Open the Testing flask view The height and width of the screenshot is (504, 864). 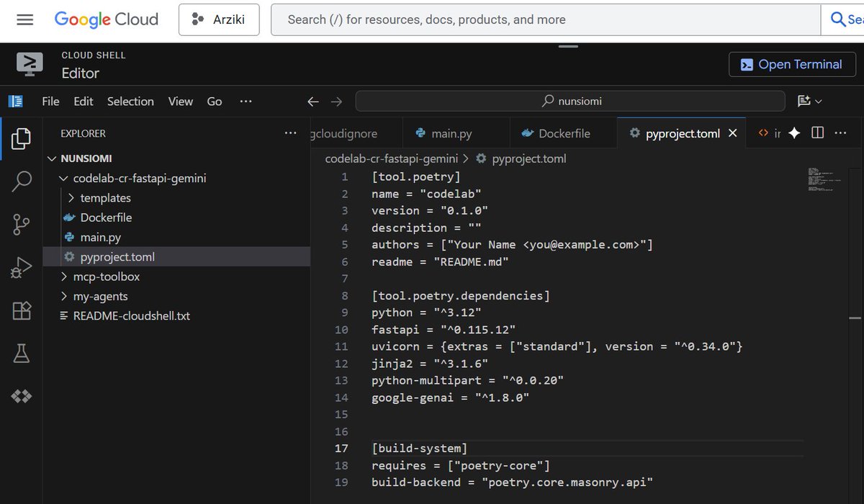22,354
